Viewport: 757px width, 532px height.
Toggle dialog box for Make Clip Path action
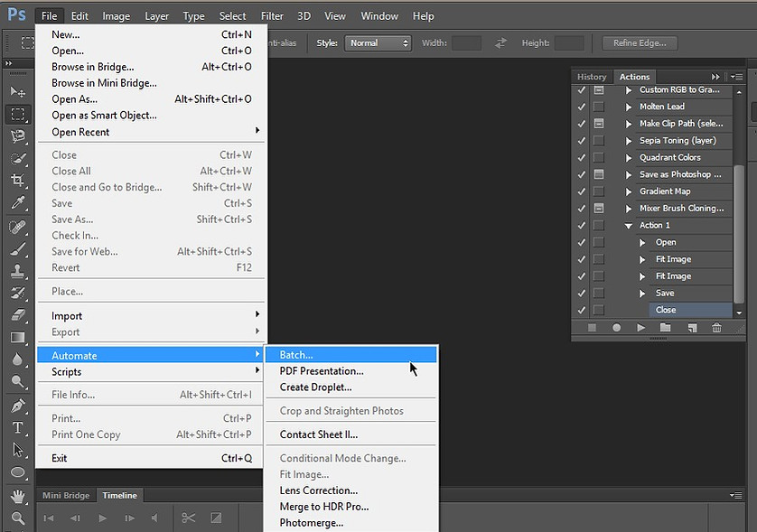(x=599, y=124)
